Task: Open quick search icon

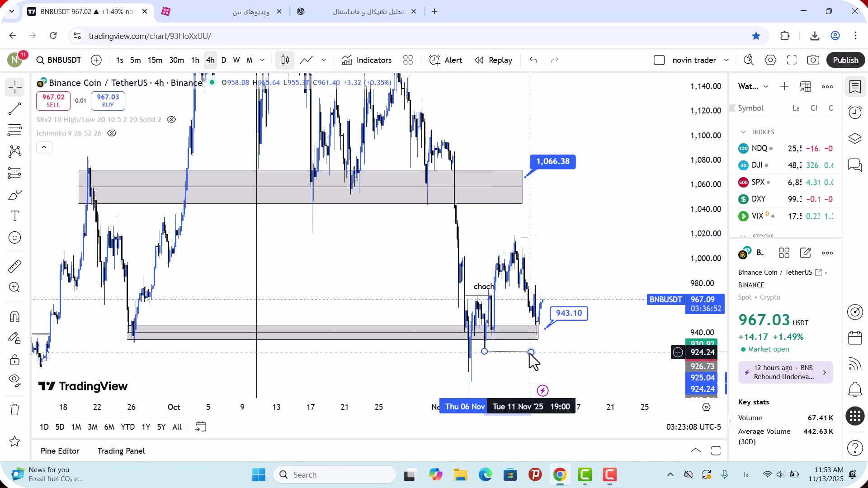Action: (749, 60)
